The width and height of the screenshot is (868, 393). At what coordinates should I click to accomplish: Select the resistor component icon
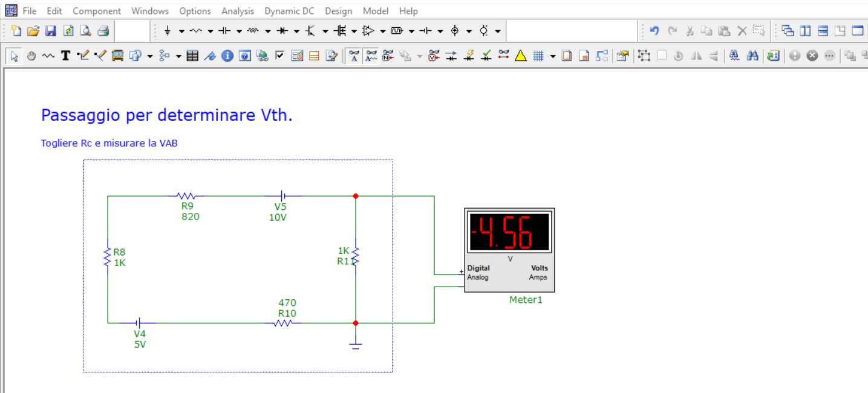coord(196,31)
